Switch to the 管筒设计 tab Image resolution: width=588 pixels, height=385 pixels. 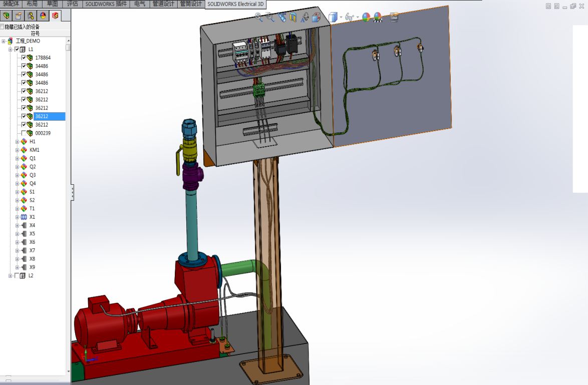191,4
